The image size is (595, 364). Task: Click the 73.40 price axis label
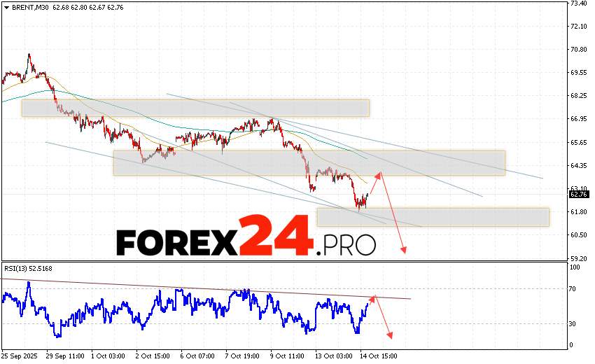(x=579, y=3)
